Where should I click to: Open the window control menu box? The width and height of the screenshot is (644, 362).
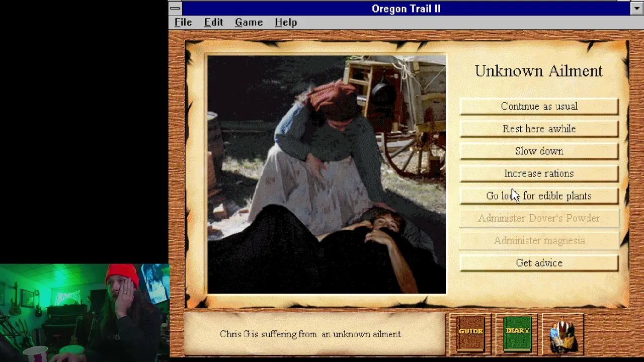pos(175,8)
